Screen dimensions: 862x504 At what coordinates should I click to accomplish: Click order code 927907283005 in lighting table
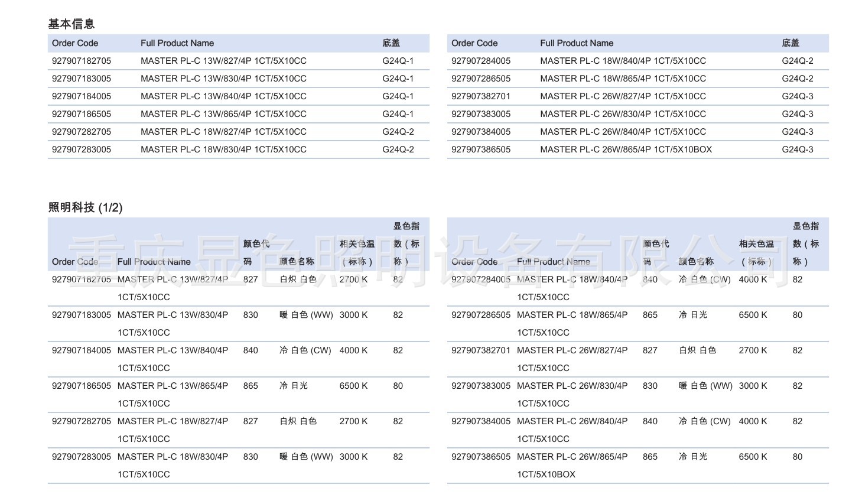pyautogui.click(x=82, y=457)
